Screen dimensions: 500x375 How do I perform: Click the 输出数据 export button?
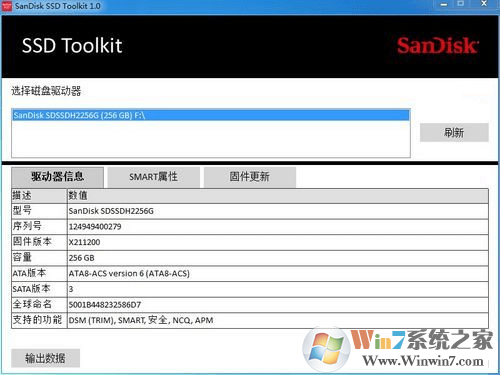[45, 358]
